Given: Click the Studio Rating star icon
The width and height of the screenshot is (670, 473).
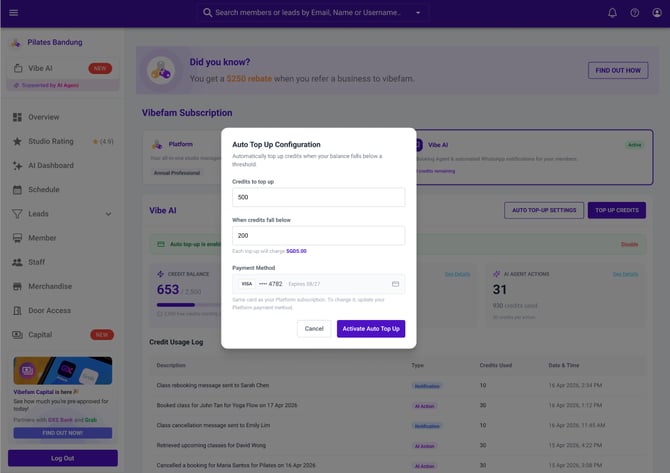Looking at the screenshot, I should 17,141.
